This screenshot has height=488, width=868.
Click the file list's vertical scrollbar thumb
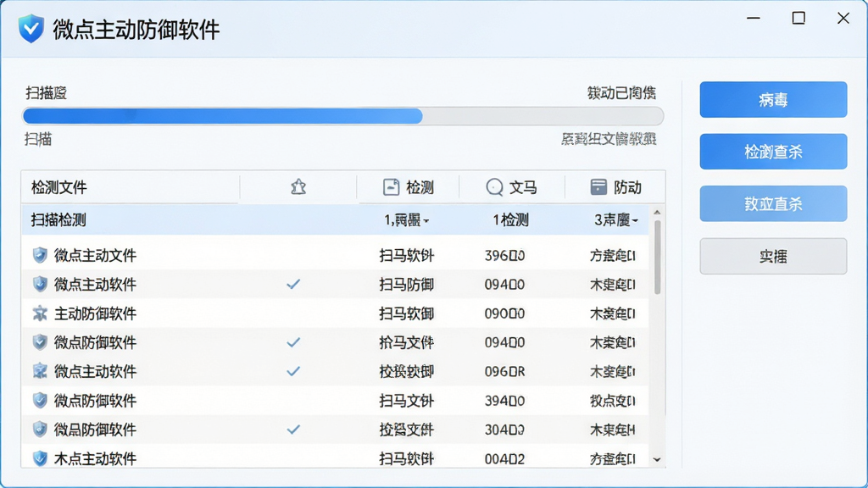(x=657, y=258)
